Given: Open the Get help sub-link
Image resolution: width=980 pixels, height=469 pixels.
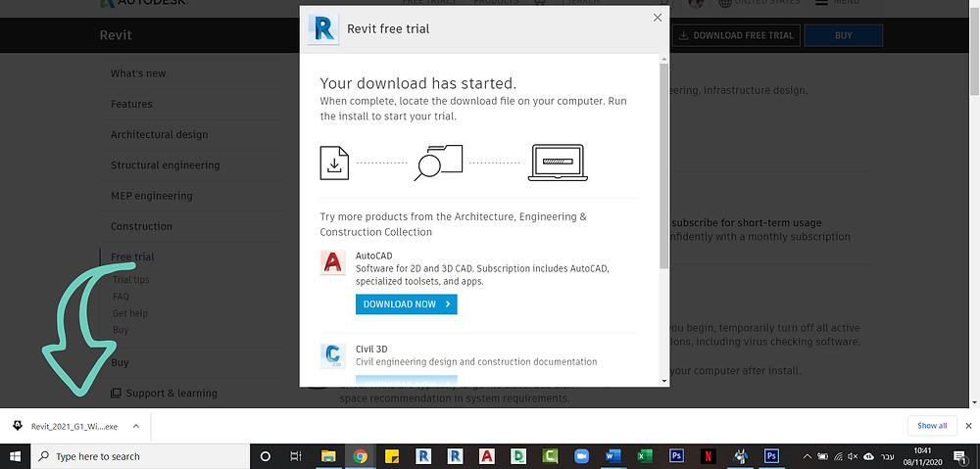Looking at the screenshot, I should pyautogui.click(x=130, y=313).
